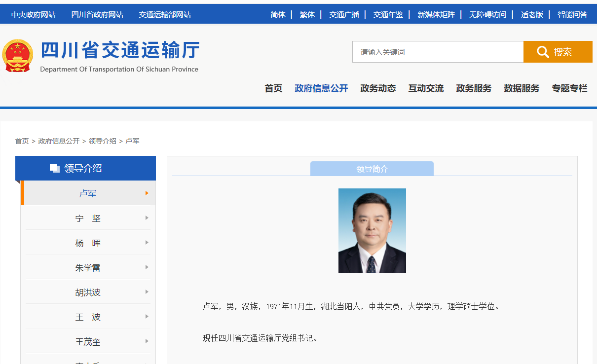The image size is (597, 364).
Task: Open the 政府信息公开 navigation menu
Action: point(321,88)
